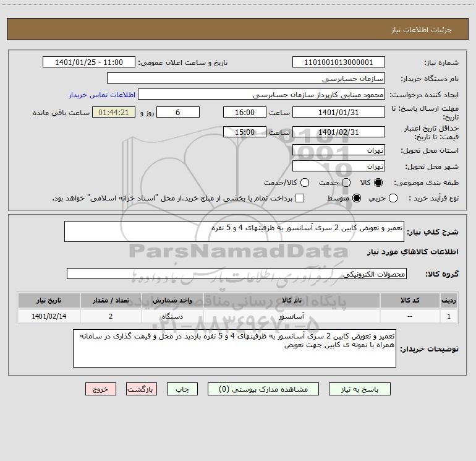Screen dimensions: 476x461
Task: Click the جزئیات اطلاعات نیاز header title
Action: (x=422, y=30)
